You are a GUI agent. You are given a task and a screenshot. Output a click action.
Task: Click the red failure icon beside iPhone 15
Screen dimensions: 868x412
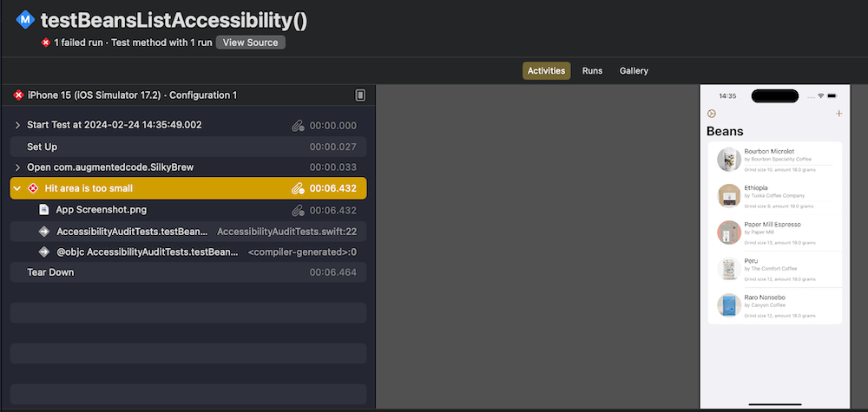click(18, 95)
